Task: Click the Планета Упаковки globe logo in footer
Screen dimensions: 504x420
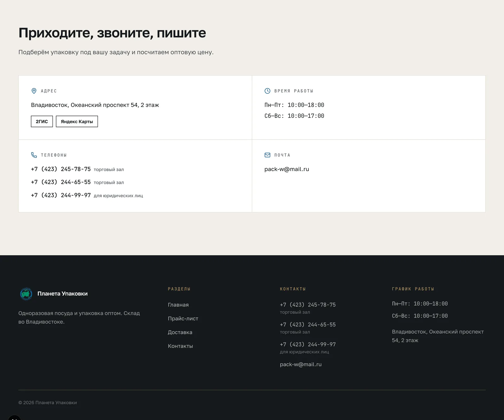Action: tap(26, 294)
